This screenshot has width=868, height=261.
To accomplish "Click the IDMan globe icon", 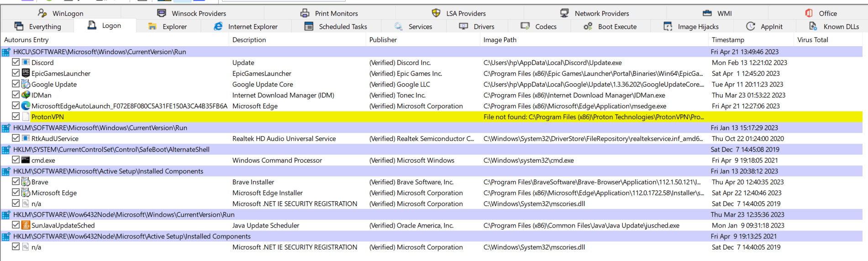I will point(26,95).
